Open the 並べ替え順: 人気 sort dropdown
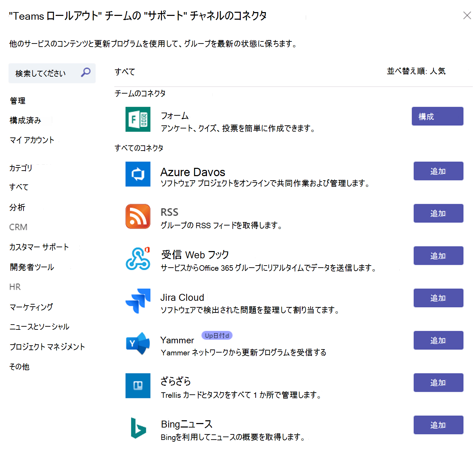The image size is (476, 451). coord(416,71)
